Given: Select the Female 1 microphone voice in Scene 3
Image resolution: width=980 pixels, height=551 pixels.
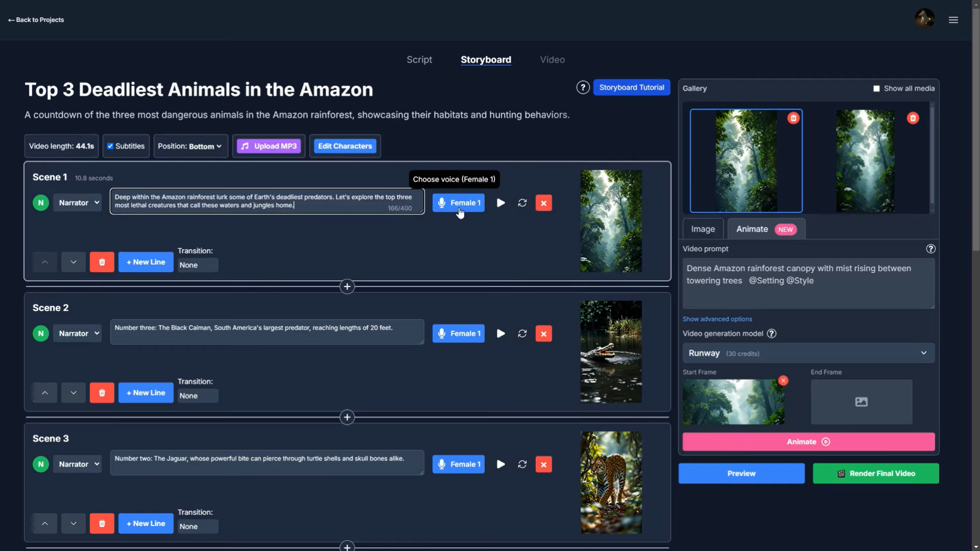Looking at the screenshot, I should (458, 464).
